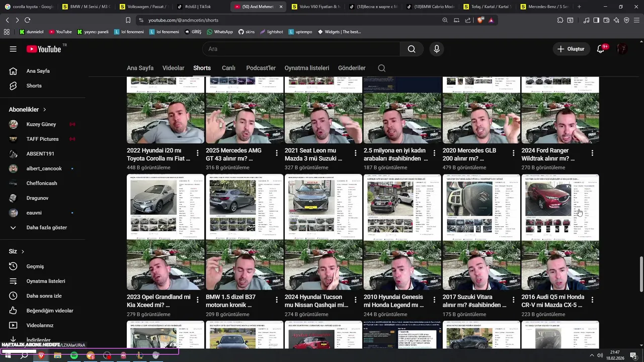Open Windows taskbar search
The width and height of the screenshot is (644, 362).
coord(24,355)
